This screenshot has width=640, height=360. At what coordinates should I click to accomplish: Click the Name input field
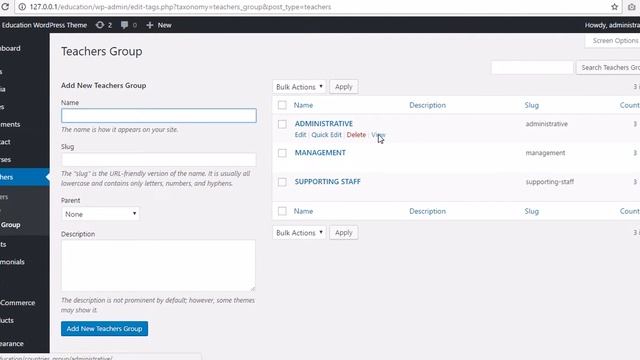point(159,116)
